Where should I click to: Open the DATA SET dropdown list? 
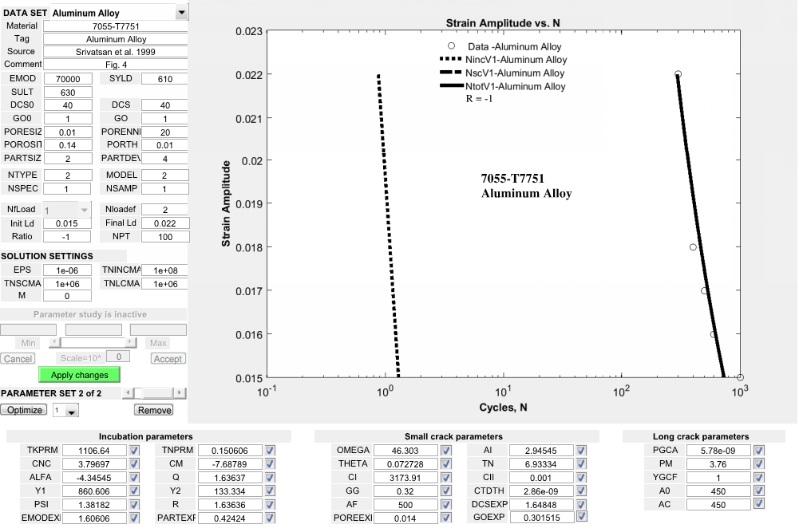tap(182, 13)
